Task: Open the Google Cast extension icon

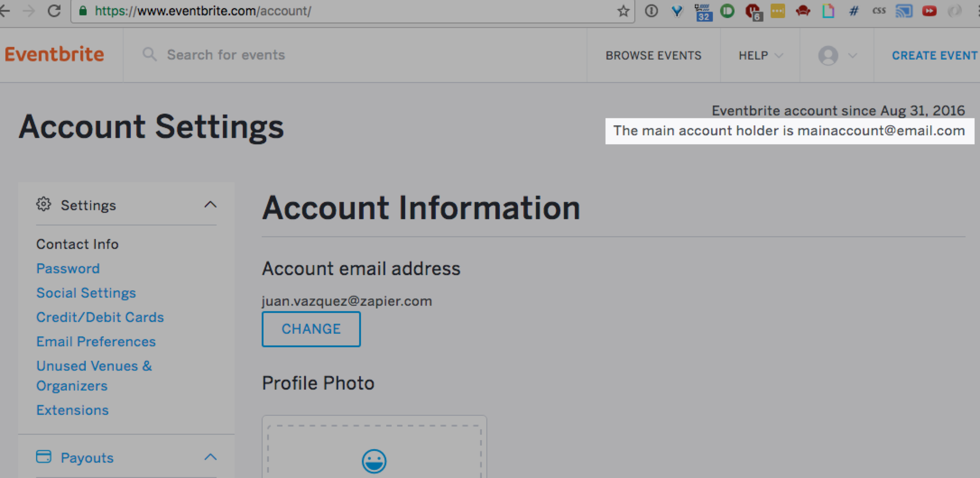Action: [904, 11]
